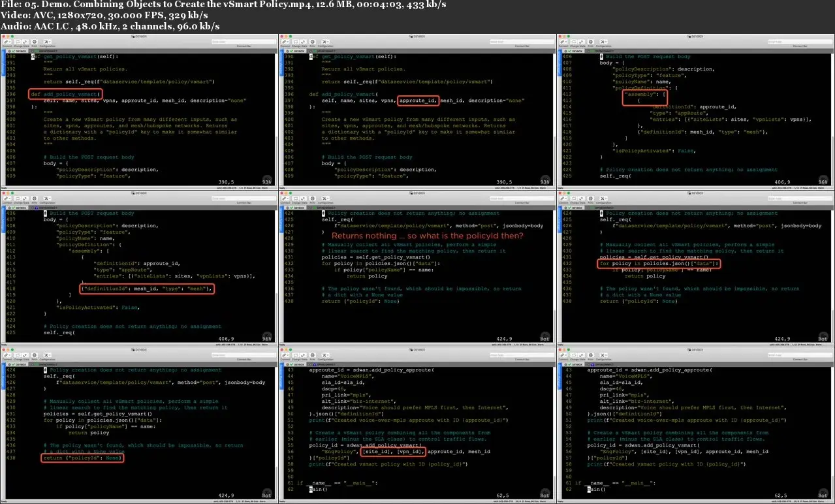835x504 pixels.
Task: Open the frame highlighting definitionId mesh_id line
Action: pos(139,268)
